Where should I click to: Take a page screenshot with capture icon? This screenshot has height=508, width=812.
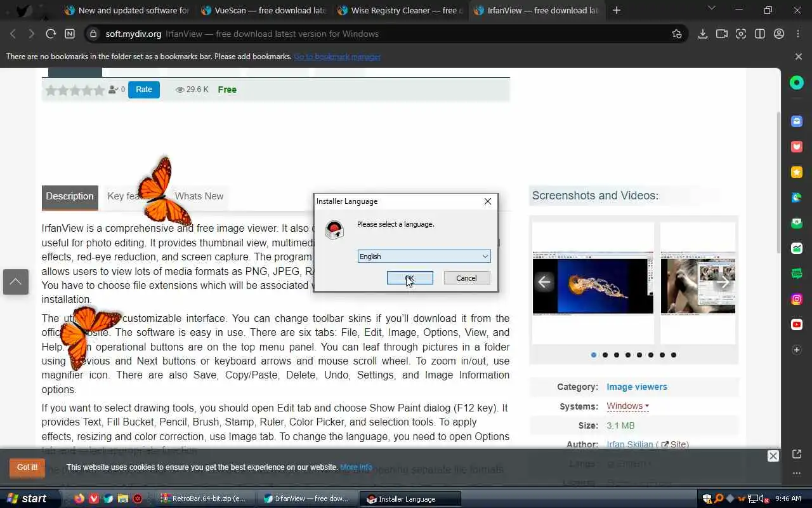coord(741,34)
